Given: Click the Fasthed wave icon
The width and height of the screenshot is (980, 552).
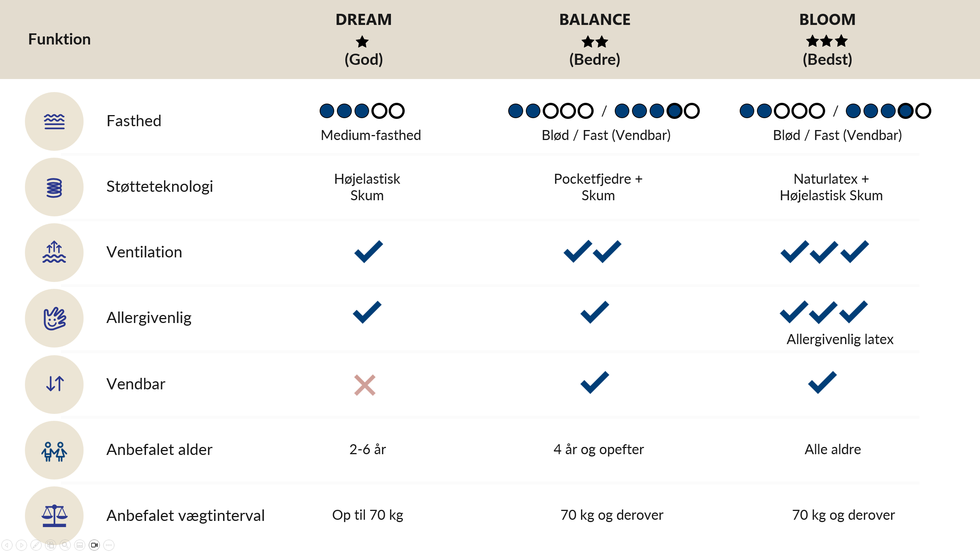Looking at the screenshot, I should coord(54,122).
